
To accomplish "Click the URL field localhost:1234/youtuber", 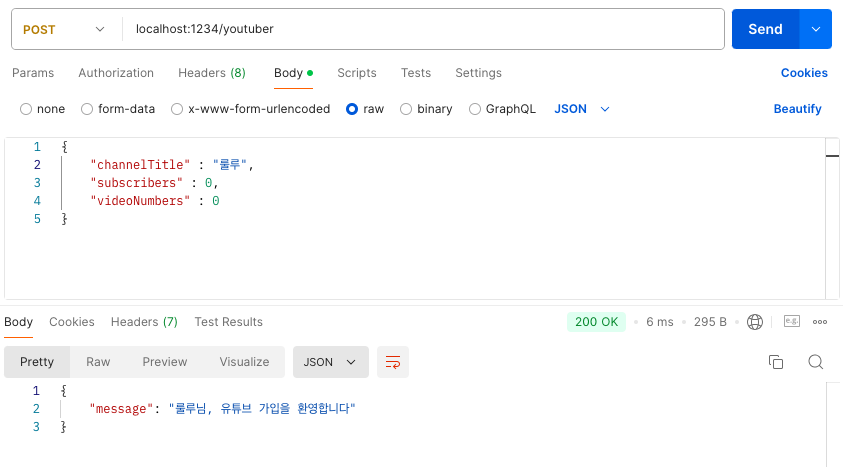I will pyautogui.click(x=423, y=29).
